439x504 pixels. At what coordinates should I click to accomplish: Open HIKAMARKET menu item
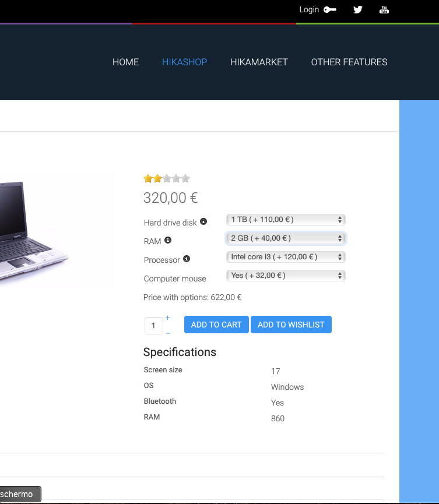[259, 62]
